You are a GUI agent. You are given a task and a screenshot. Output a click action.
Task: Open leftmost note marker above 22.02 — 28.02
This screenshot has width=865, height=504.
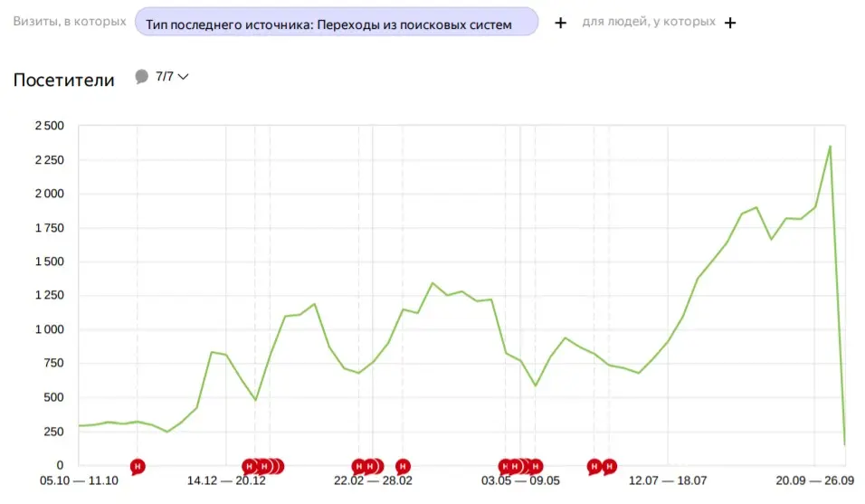click(x=358, y=467)
